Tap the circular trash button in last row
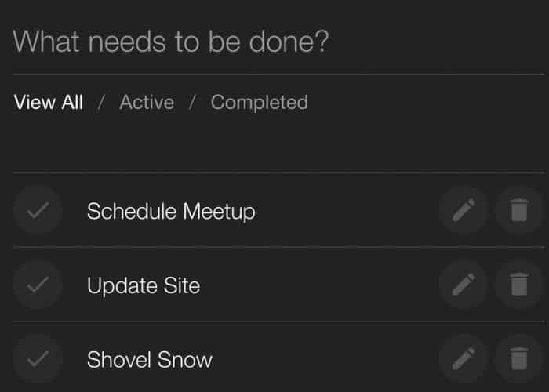Image resolution: width=549 pixels, height=392 pixels. point(519,359)
